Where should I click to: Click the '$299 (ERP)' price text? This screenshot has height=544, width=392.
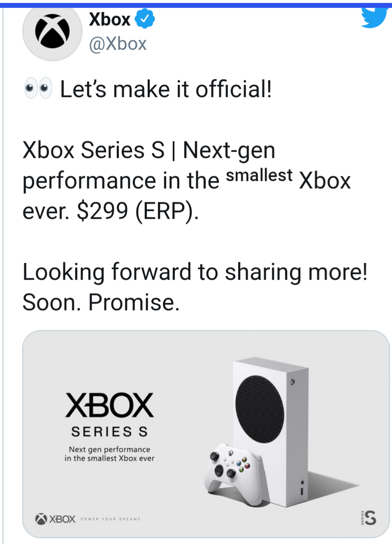pyautogui.click(x=137, y=211)
